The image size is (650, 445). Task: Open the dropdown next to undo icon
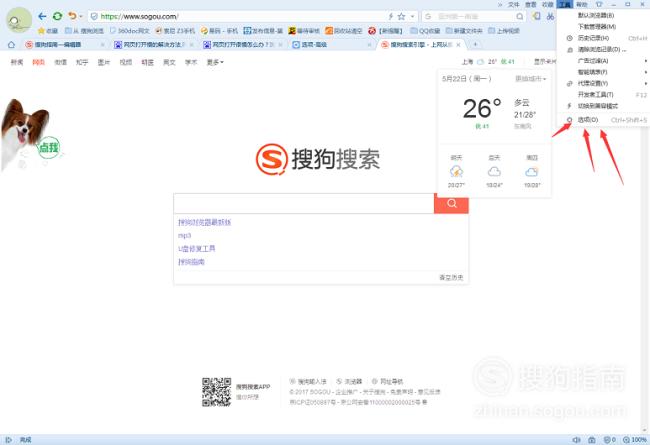(80, 17)
